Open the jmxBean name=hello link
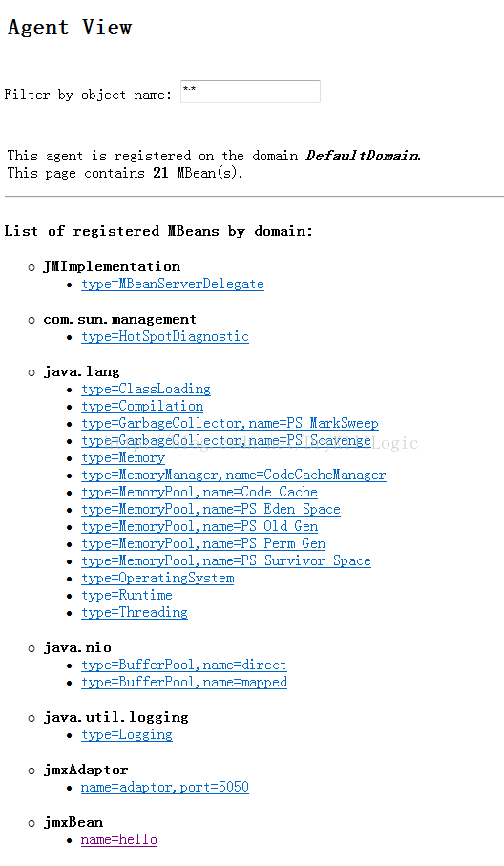 [118, 839]
